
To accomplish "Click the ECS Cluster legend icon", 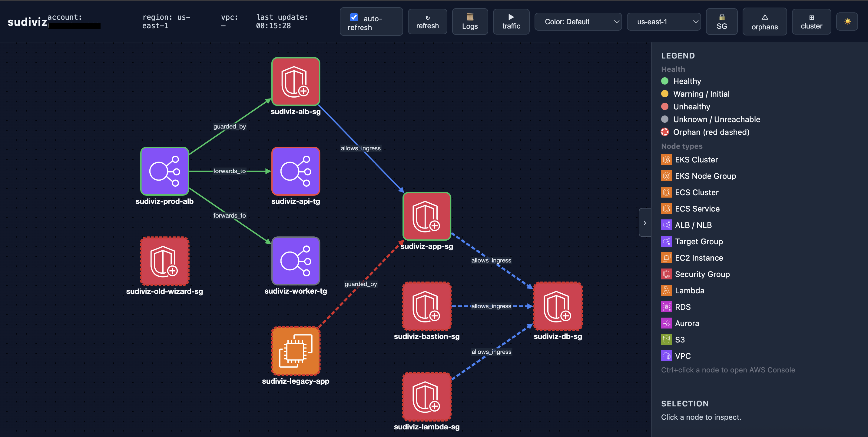I will click(666, 192).
